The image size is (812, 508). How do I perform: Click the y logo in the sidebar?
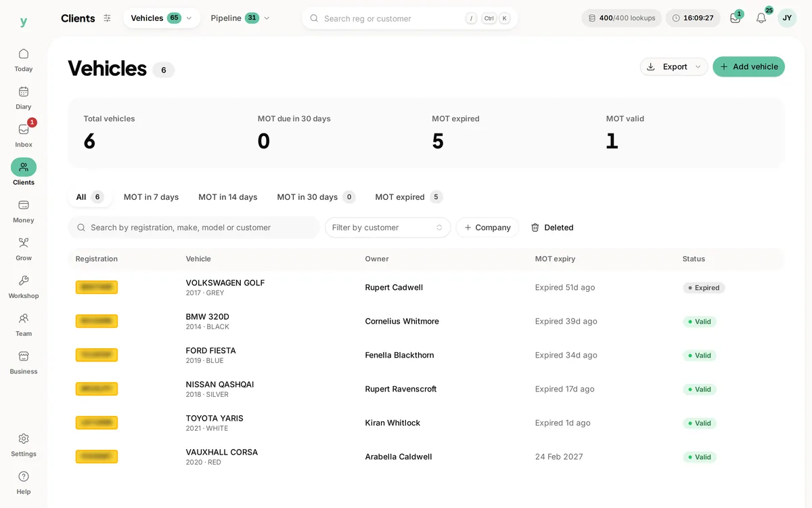pos(24,22)
